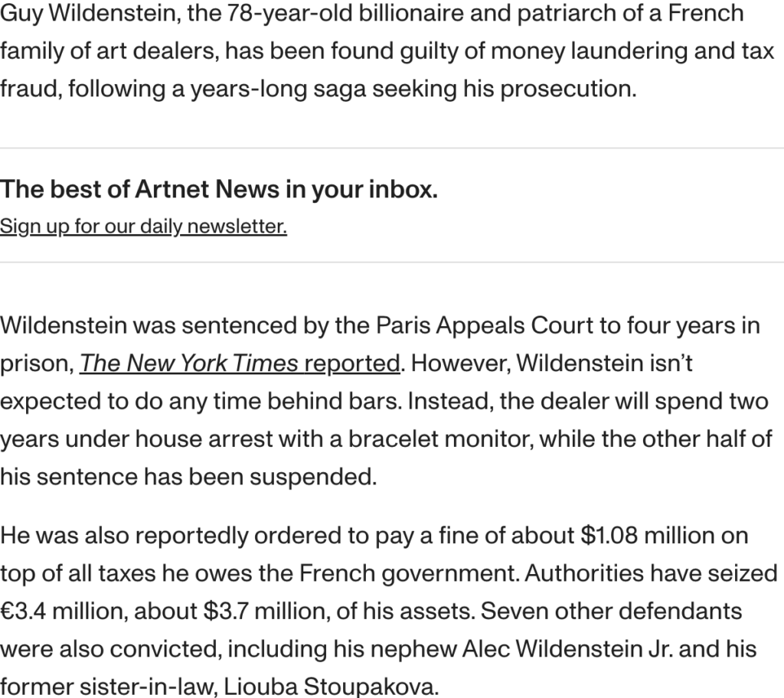Click the divider line below newsletter link
784x698 pixels.
[392, 262]
